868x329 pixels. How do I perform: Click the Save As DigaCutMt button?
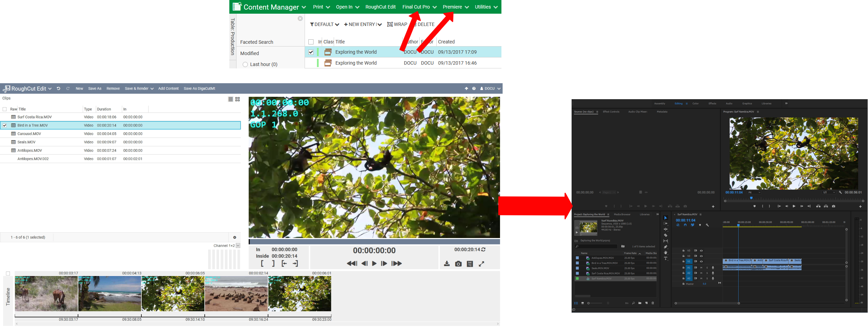(199, 89)
